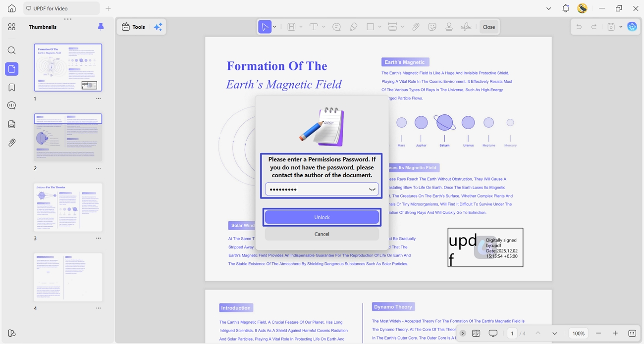Save the document
Viewport: 644px width, 344px height.
point(611,27)
